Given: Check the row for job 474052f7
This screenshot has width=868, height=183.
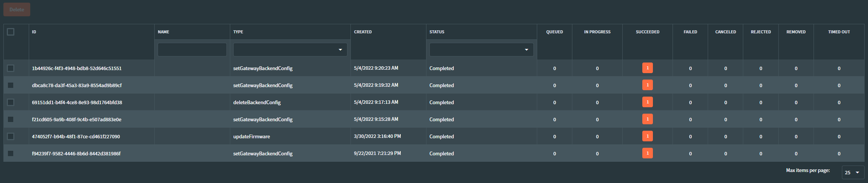Looking at the screenshot, I should (11, 136).
